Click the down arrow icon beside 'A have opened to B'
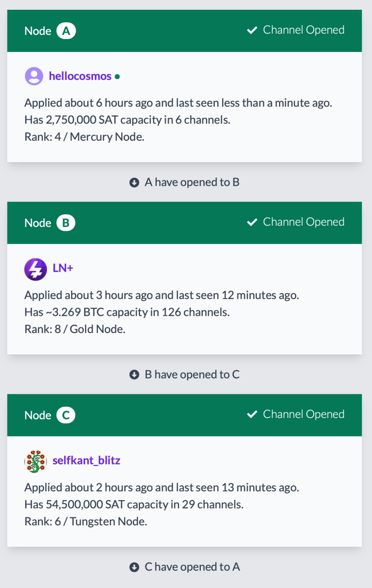This screenshot has height=588, width=372. tap(134, 183)
